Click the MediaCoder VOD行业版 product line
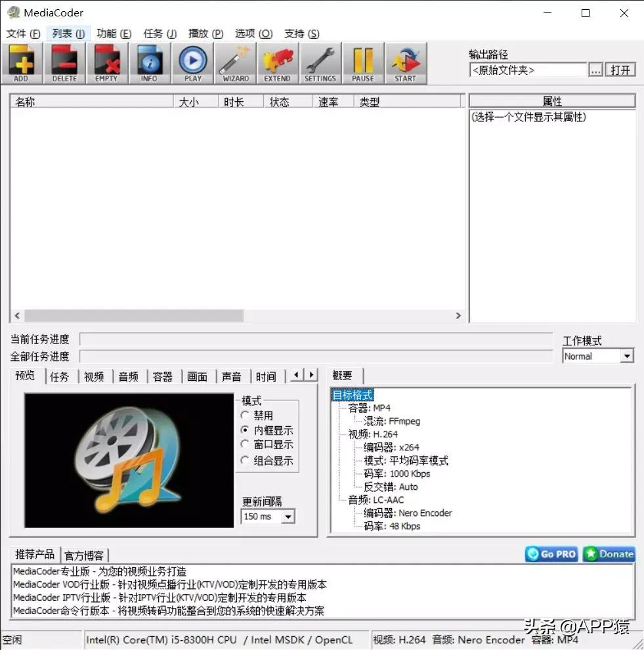Viewport: 644px width, 650px height. (170, 584)
